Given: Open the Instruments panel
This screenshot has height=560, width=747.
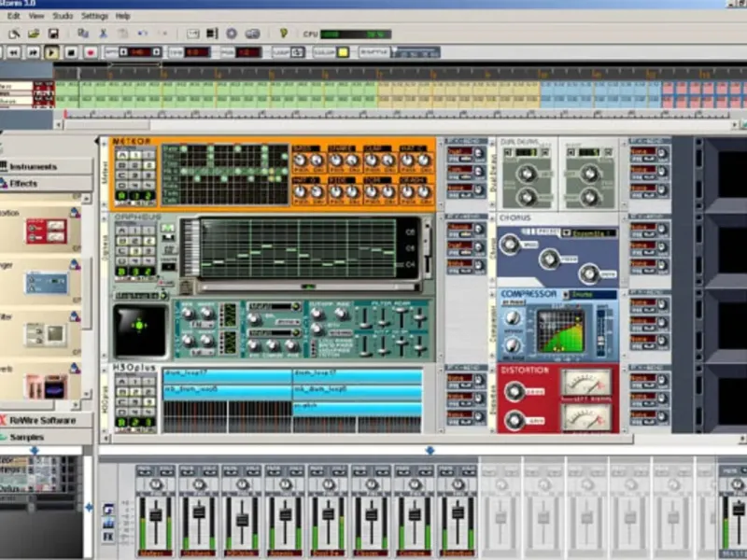Looking at the screenshot, I should coord(34,166).
